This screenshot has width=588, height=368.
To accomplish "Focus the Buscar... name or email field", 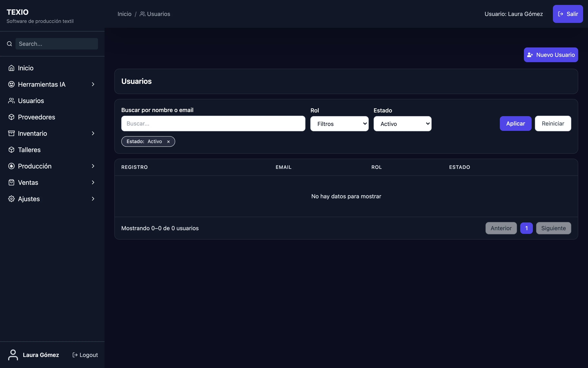I will (213, 123).
